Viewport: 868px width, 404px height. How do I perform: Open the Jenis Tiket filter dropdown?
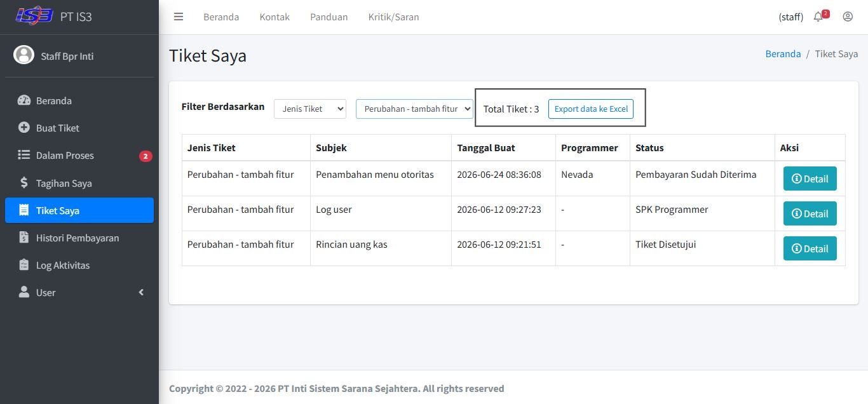click(310, 109)
